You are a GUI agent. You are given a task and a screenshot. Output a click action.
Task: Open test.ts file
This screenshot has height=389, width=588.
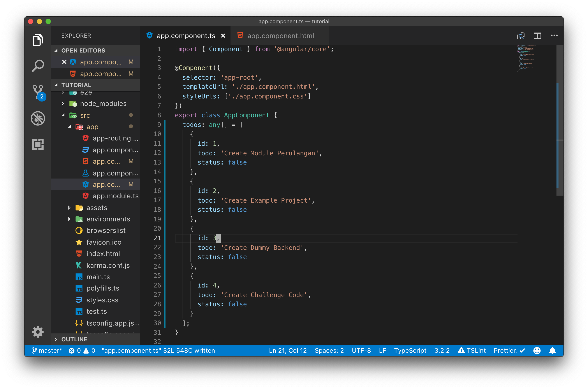(x=96, y=311)
